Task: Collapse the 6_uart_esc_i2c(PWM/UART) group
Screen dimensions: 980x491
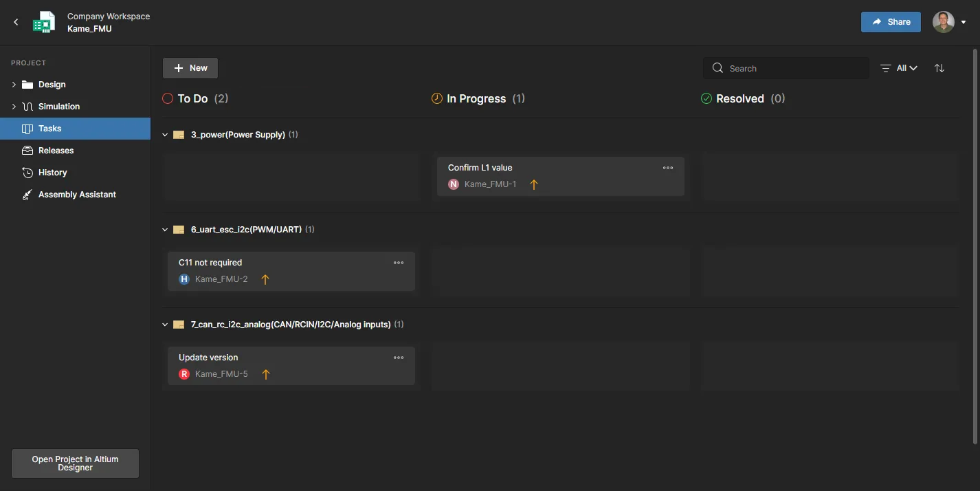Action: pos(165,230)
